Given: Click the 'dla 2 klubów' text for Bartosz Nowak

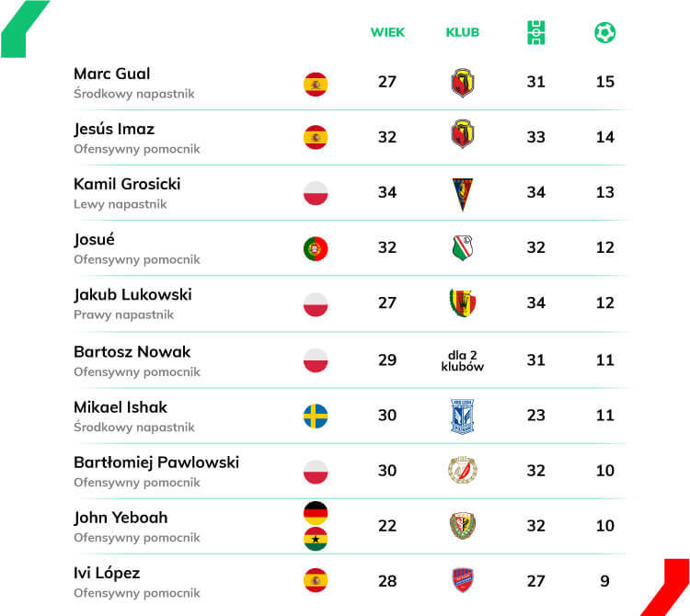Looking at the screenshot, I should click(x=462, y=360).
